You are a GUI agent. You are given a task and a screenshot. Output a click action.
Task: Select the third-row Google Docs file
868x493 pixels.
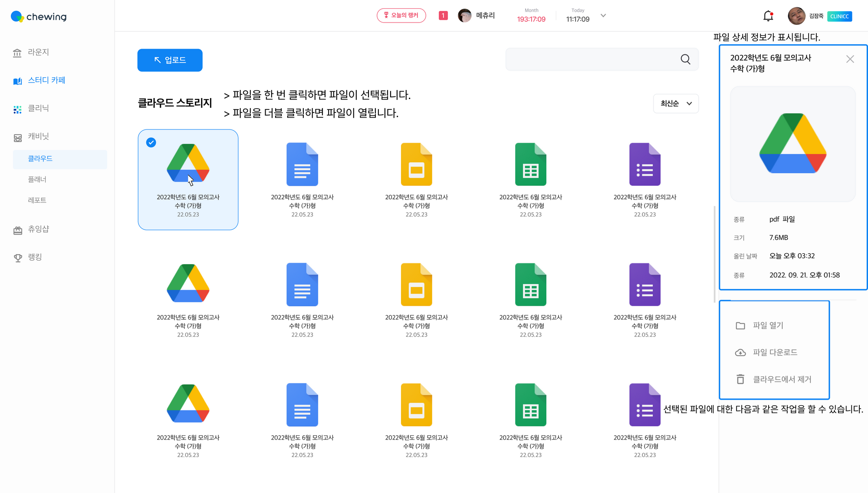302,420
